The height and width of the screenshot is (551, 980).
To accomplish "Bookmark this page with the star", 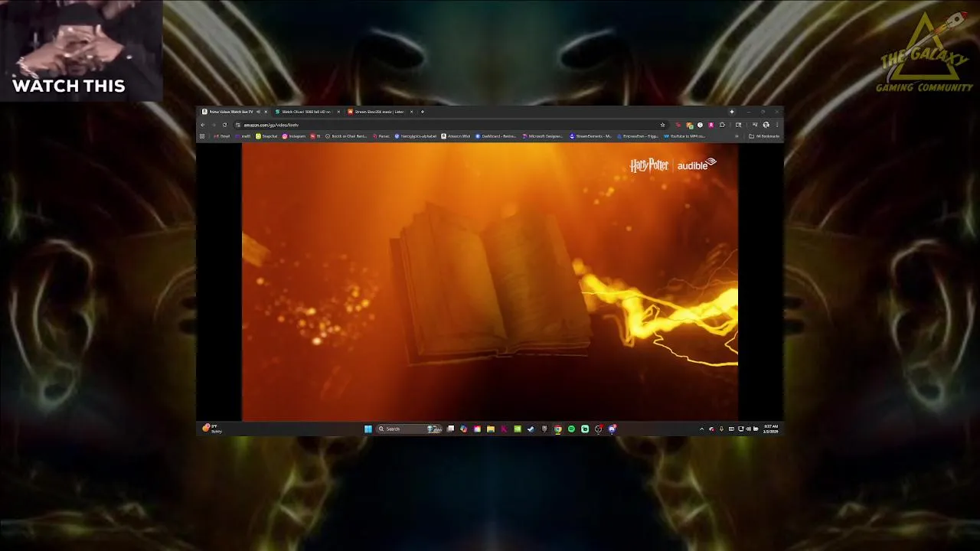I will (662, 125).
